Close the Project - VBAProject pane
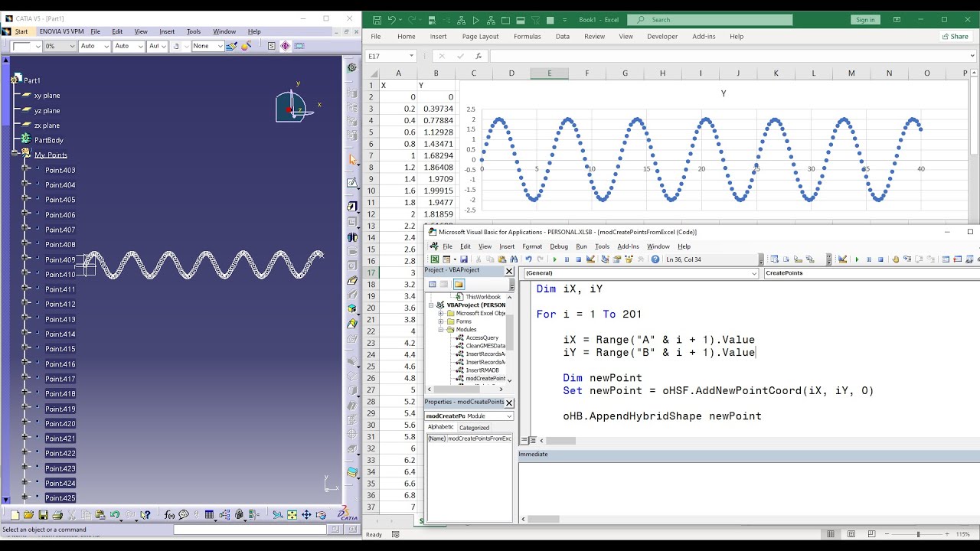Image resolution: width=980 pixels, height=551 pixels. pos(509,271)
